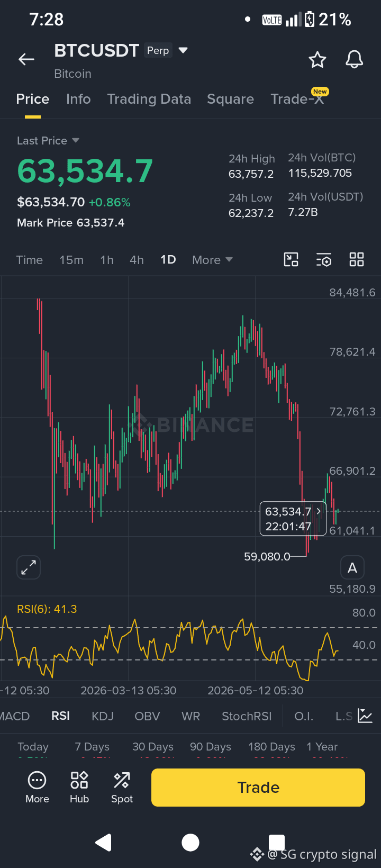Tap the +0.86% change value

(110, 202)
